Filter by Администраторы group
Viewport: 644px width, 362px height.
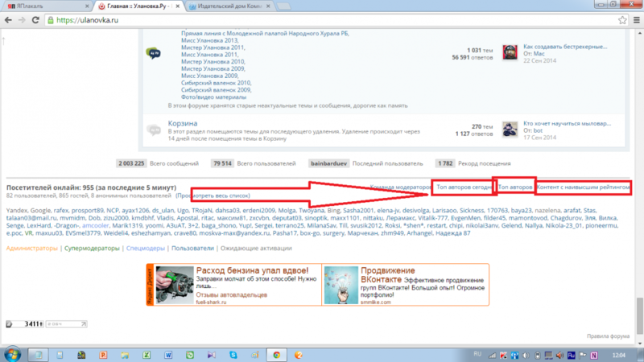point(32,248)
